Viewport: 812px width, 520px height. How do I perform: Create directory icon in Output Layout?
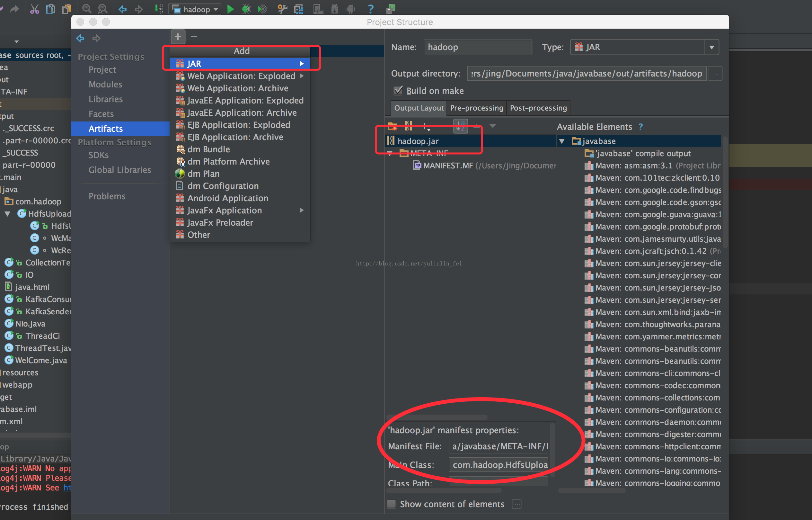pyautogui.click(x=393, y=127)
